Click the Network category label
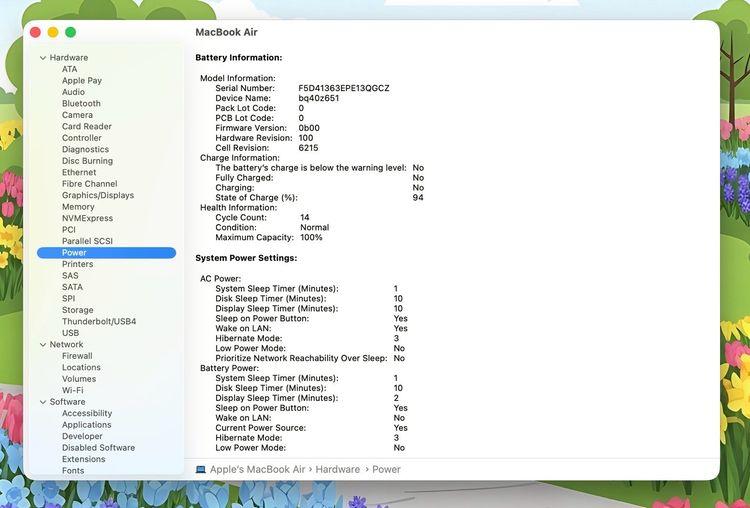Viewport: 750px width, 508px height. pyautogui.click(x=66, y=344)
